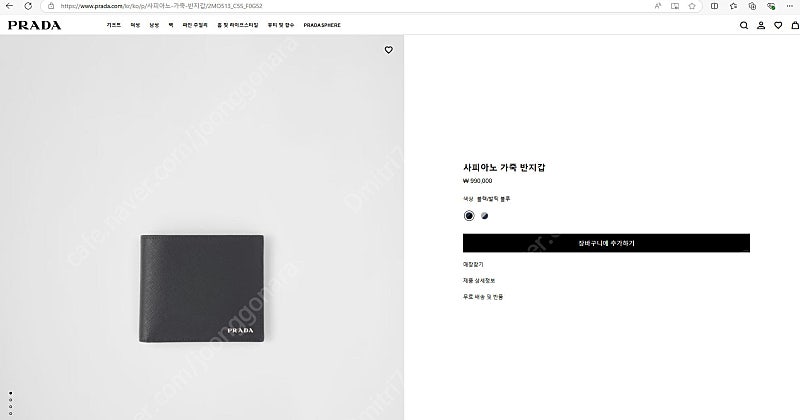The height and width of the screenshot is (420, 800).
Task: Expand the 제품 상세정보 section
Action: click(x=479, y=281)
